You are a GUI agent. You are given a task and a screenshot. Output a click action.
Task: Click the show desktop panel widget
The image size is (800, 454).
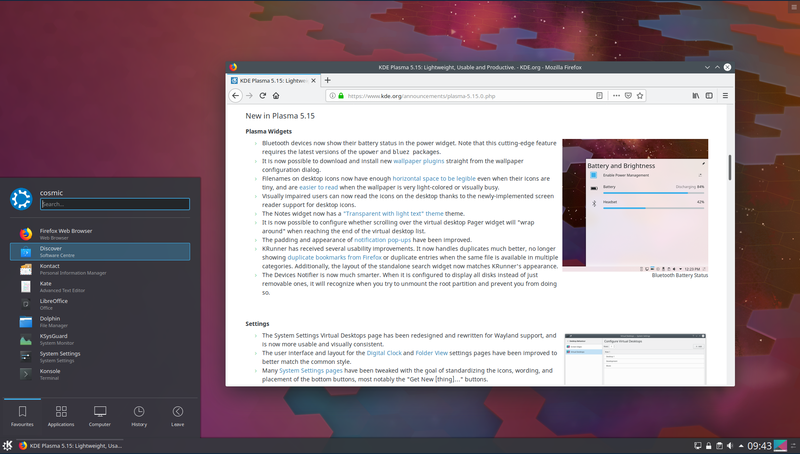click(x=780, y=445)
